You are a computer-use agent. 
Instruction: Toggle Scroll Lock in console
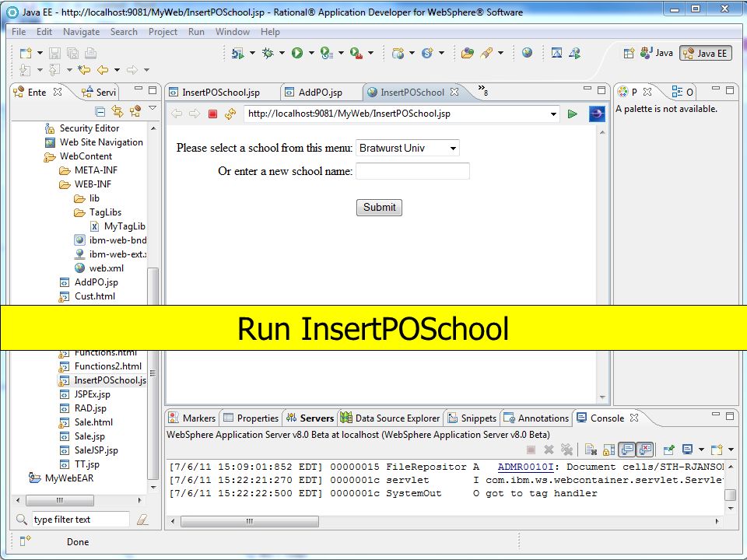pos(608,449)
